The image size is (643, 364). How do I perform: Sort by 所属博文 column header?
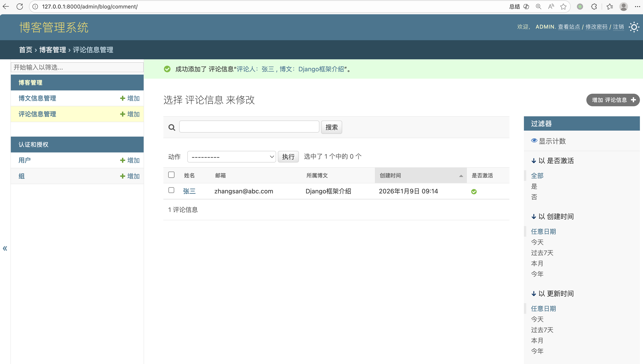point(317,175)
